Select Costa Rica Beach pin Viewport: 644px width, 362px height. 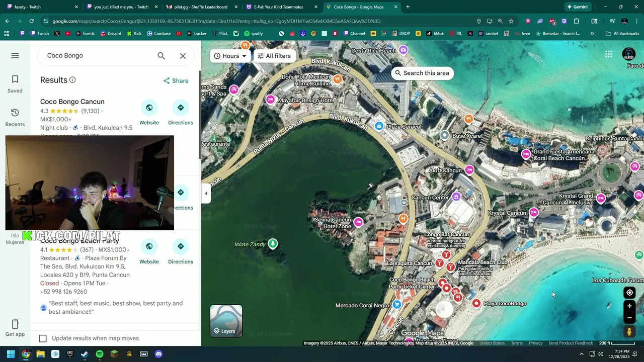click(403, 50)
